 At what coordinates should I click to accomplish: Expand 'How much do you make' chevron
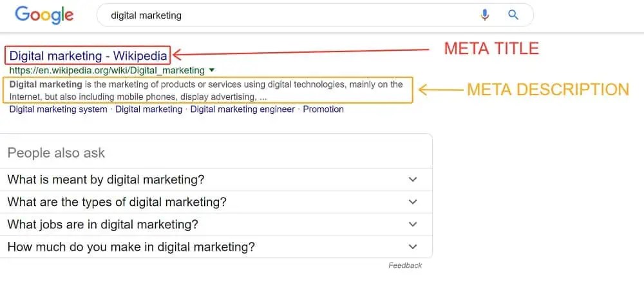coord(413,247)
